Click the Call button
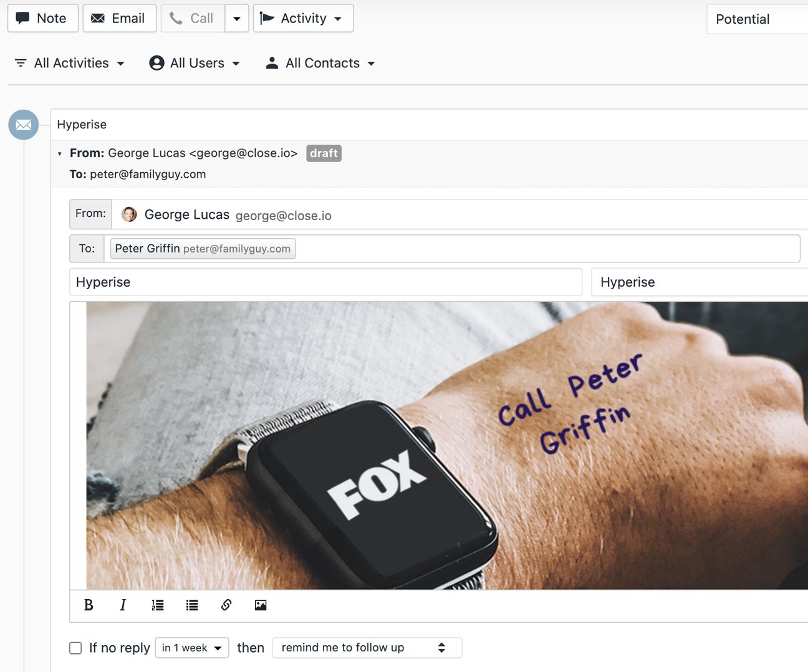The width and height of the screenshot is (808, 672). point(193,18)
